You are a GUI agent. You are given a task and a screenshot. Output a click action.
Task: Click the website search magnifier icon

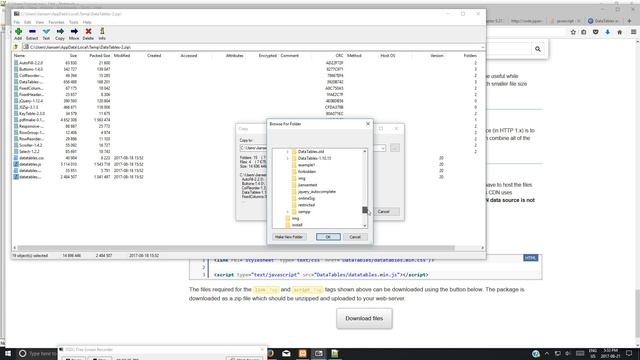coord(538,49)
